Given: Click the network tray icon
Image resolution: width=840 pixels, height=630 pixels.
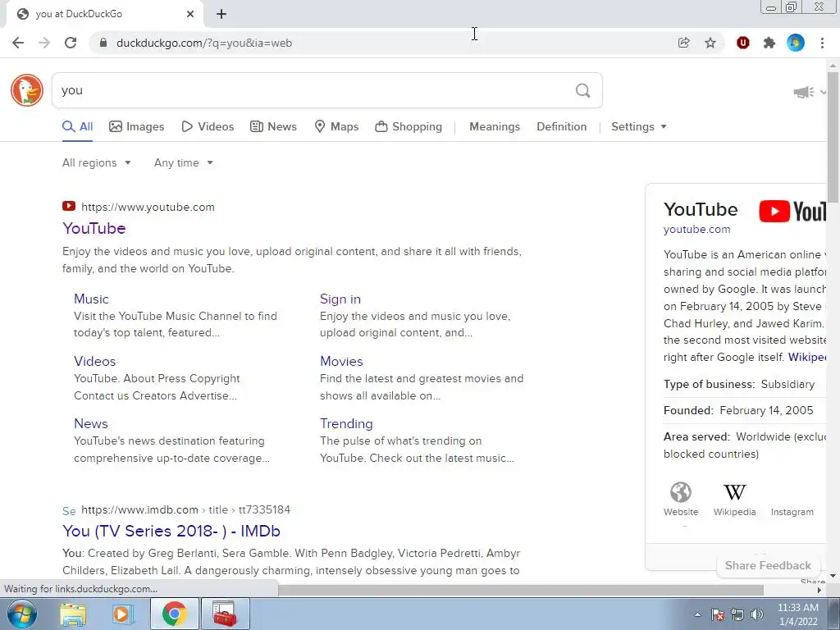Looking at the screenshot, I should tap(737, 614).
